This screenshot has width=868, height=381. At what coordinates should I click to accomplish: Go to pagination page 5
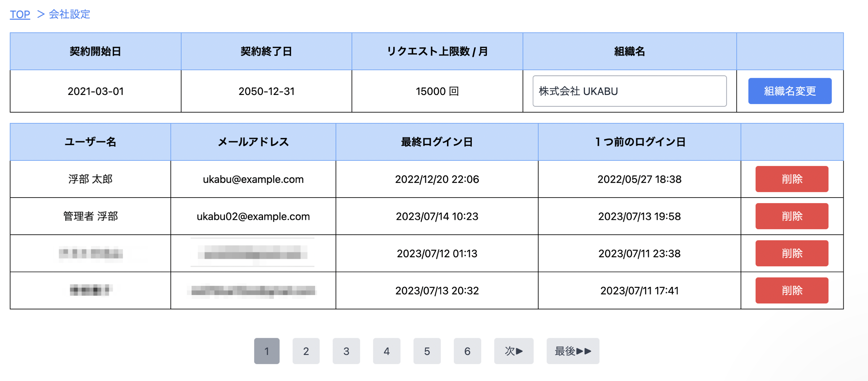[427, 351]
